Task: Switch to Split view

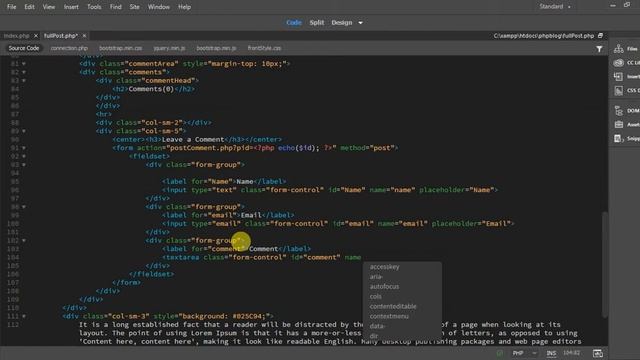Action: (x=317, y=23)
